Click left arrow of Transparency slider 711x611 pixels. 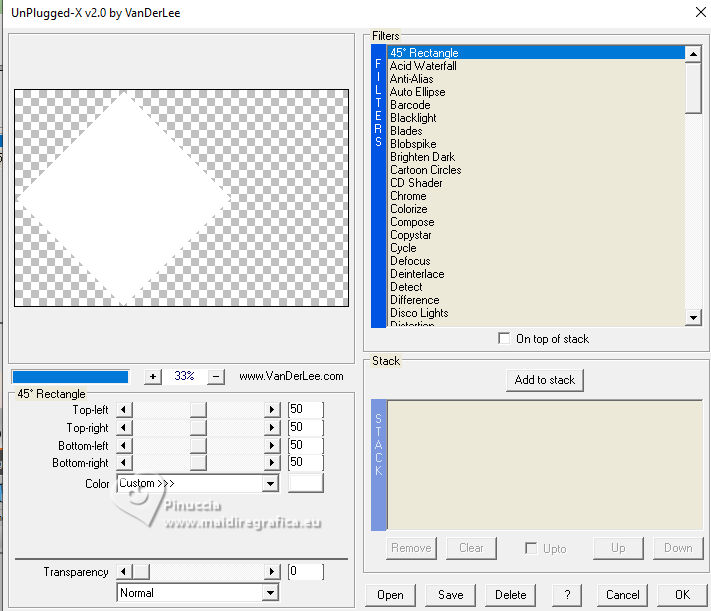[124, 572]
